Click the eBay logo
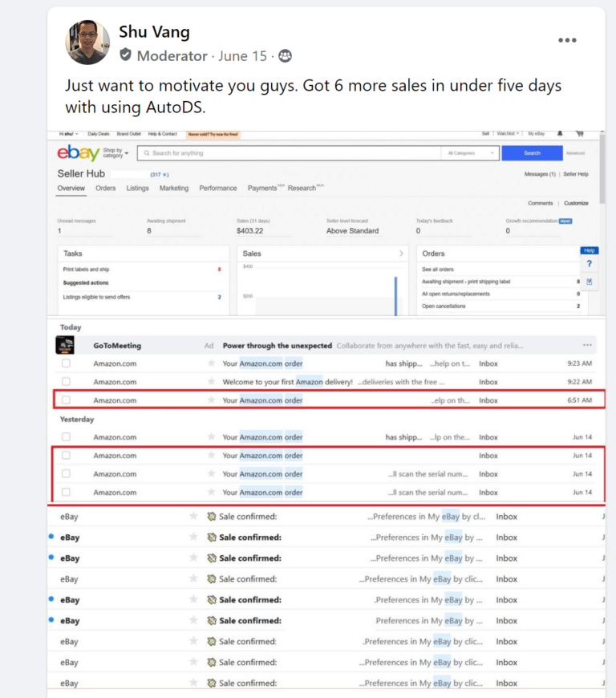Viewport: 616px width, 698px height. pos(79,152)
